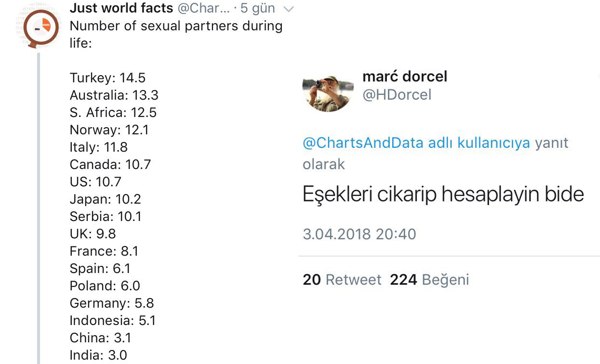
Task: Click the @HDorcel username
Action: click(x=397, y=95)
